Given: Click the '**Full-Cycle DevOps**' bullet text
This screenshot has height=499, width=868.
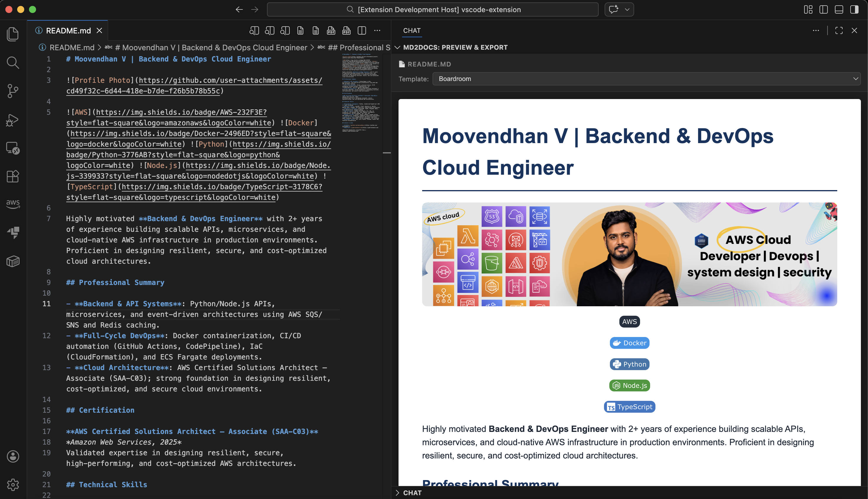Looking at the screenshot, I should (120, 336).
